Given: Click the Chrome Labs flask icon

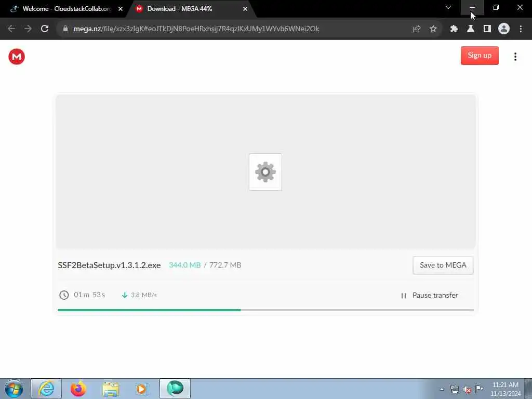Looking at the screenshot, I should (x=471, y=29).
